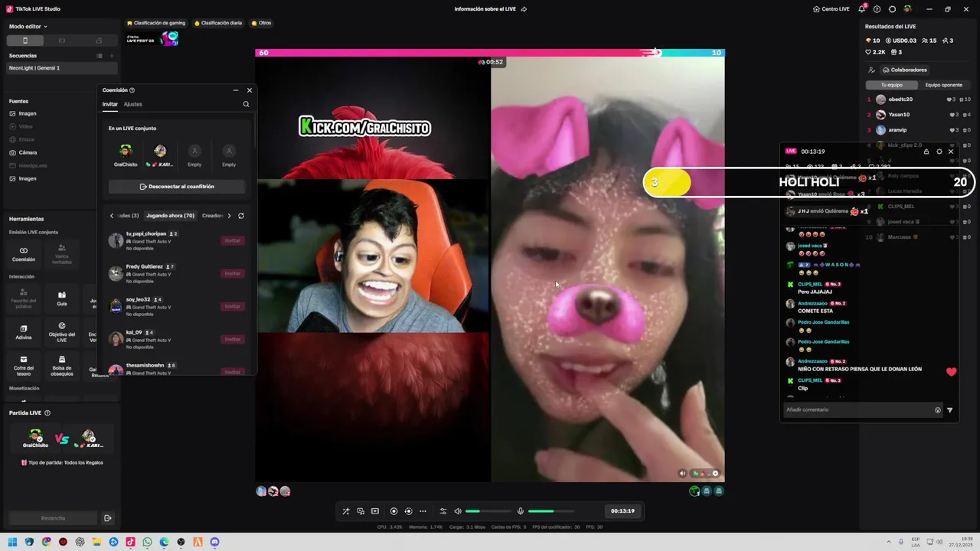Lock the floating chat window
The width and height of the screenshot is (980, 551).
coord(926,152)
